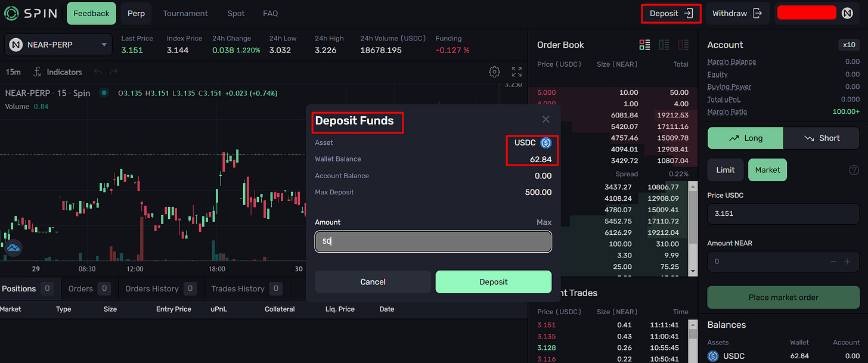Switch to the Spot tab

click(x=235, y=13)
